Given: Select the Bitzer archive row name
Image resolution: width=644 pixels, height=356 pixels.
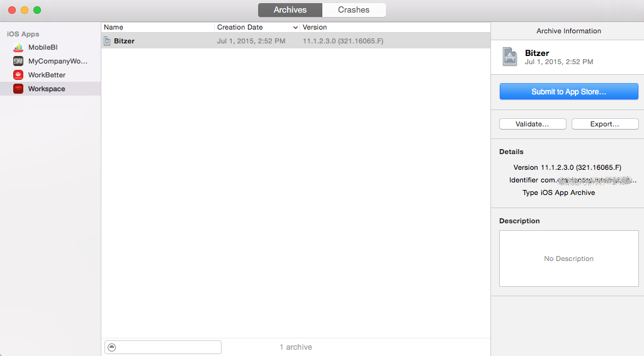Looking at the screenshot, I should [x=124, y=41].
